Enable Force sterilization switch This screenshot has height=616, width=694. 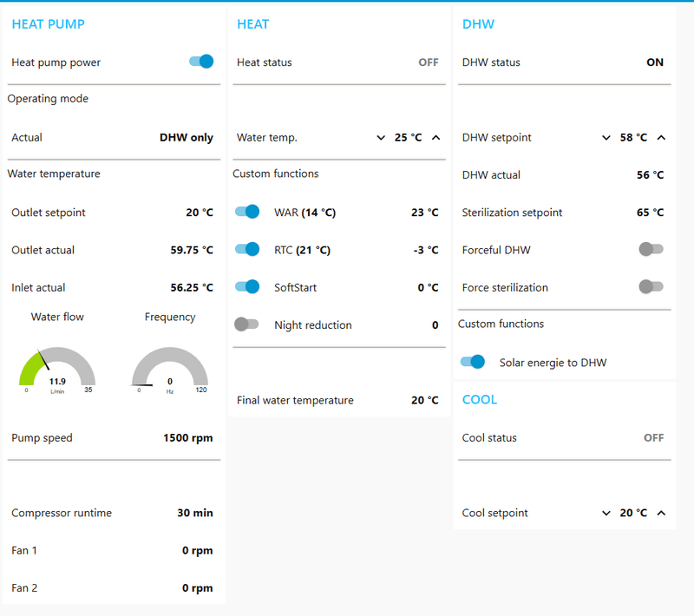[x=651, y=287]
